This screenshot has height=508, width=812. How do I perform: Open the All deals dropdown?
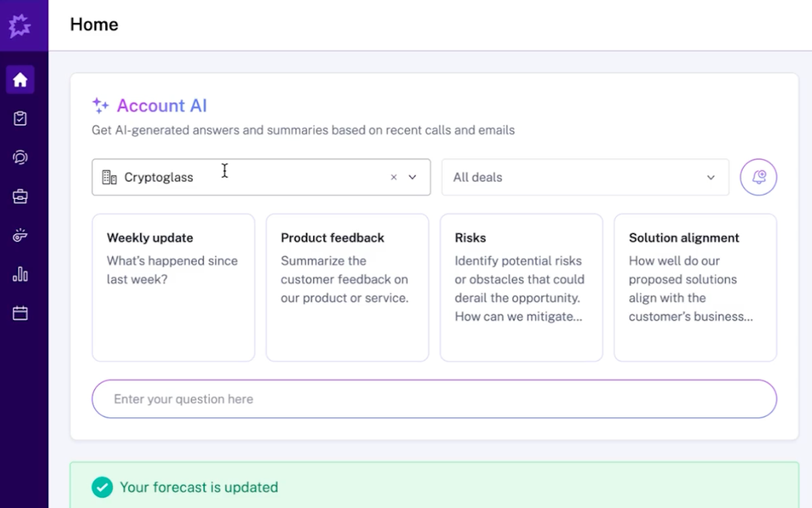(x=585, y=177)
